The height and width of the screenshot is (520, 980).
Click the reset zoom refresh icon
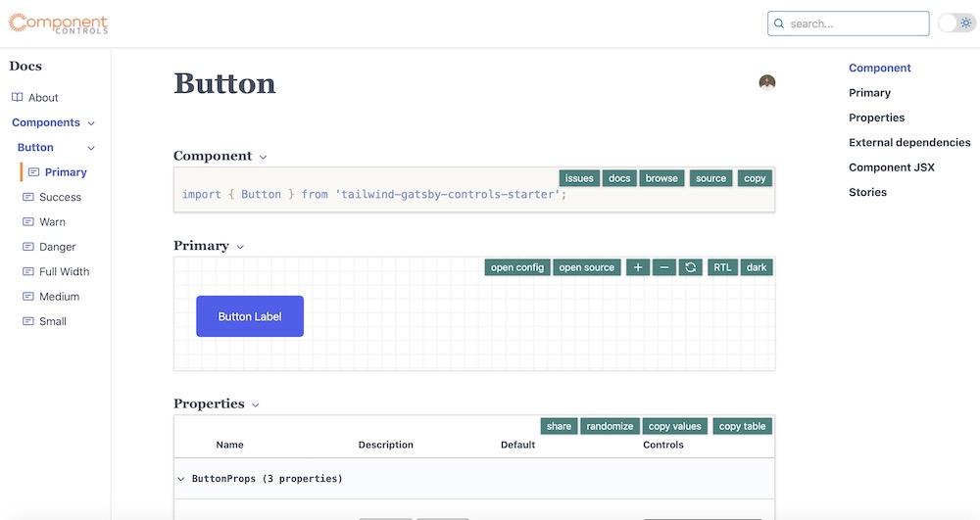pos(690,267)
